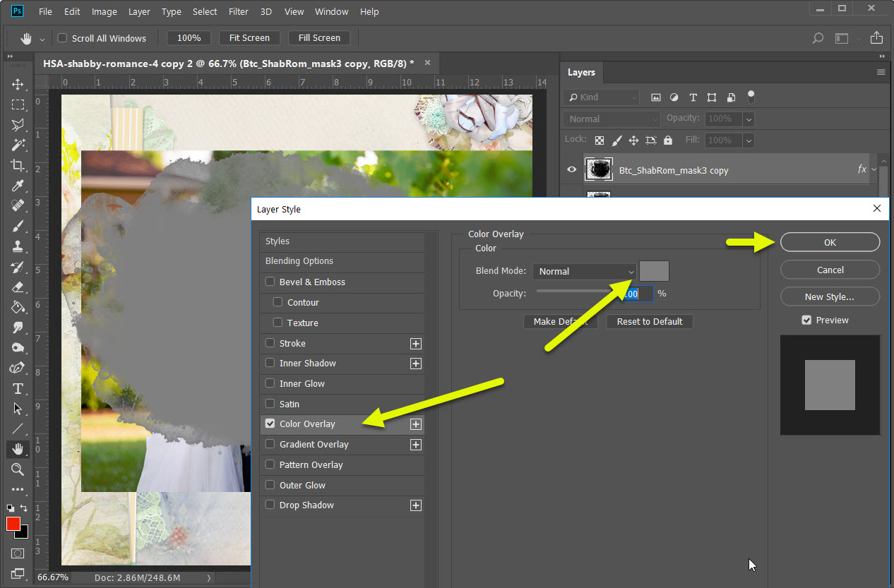Enable the Drop Shadow effect checkbox
This screenshot has height=588, width=894.
pos(270,505)
